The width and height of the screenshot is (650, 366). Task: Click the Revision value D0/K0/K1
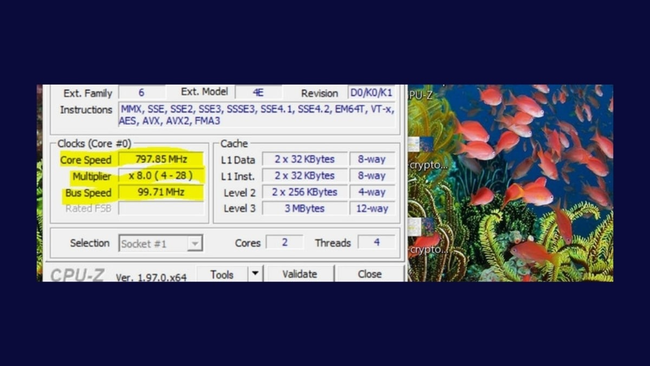click(x=371, y=92)
